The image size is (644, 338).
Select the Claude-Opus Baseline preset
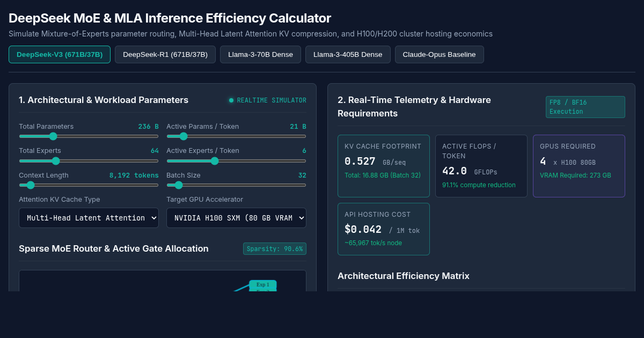439,54
